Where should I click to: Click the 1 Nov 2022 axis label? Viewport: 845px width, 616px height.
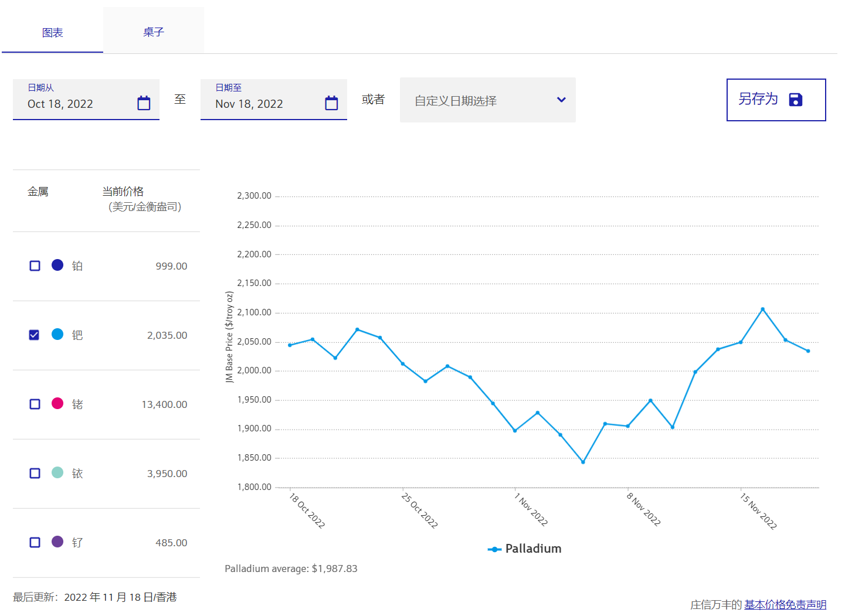click(531, 509)
